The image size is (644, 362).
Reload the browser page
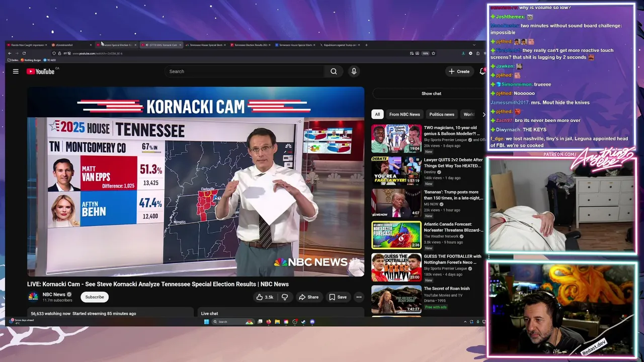[x=24, y=53]
